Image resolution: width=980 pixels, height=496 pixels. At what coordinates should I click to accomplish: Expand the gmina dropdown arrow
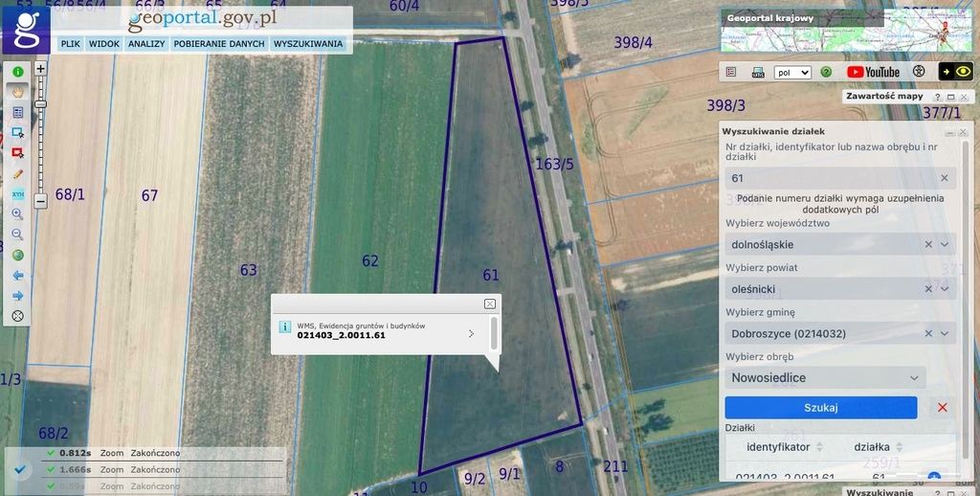click(945, 333)
